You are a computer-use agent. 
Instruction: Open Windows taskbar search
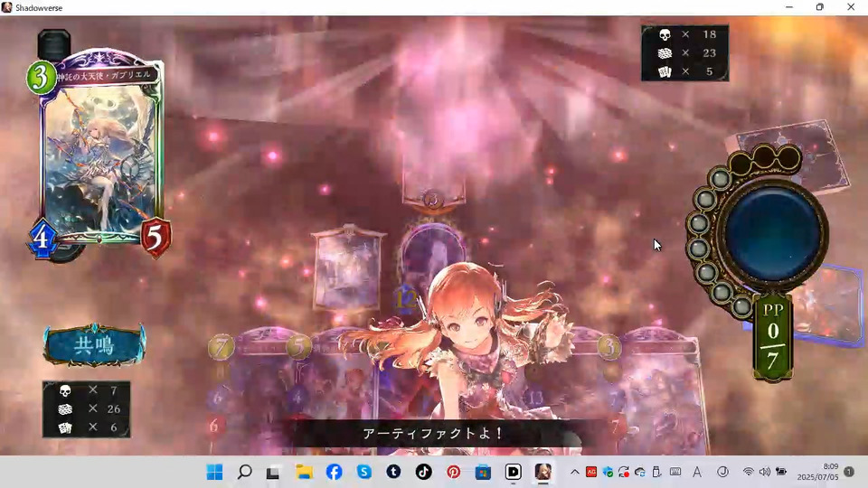(245, 472)
